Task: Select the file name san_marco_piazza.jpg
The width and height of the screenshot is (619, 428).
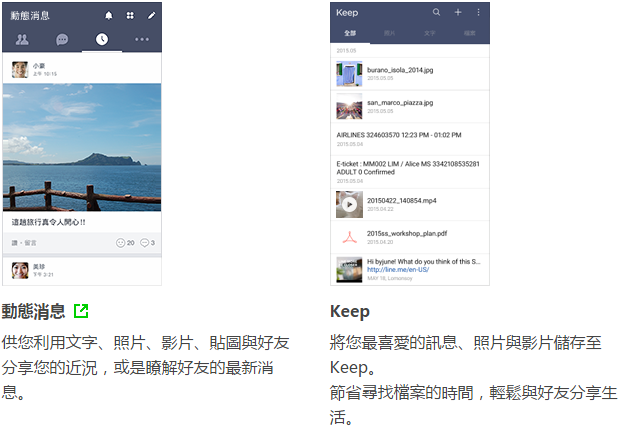Action: click(400, 103)
